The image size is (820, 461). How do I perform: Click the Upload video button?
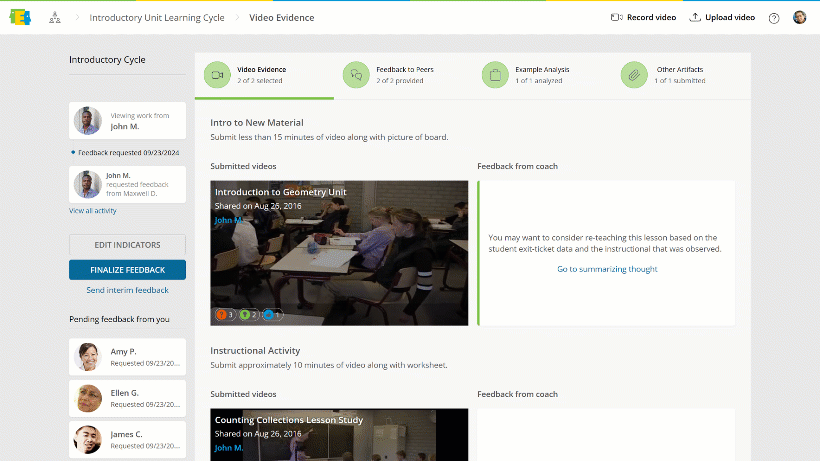click(722, 17)
